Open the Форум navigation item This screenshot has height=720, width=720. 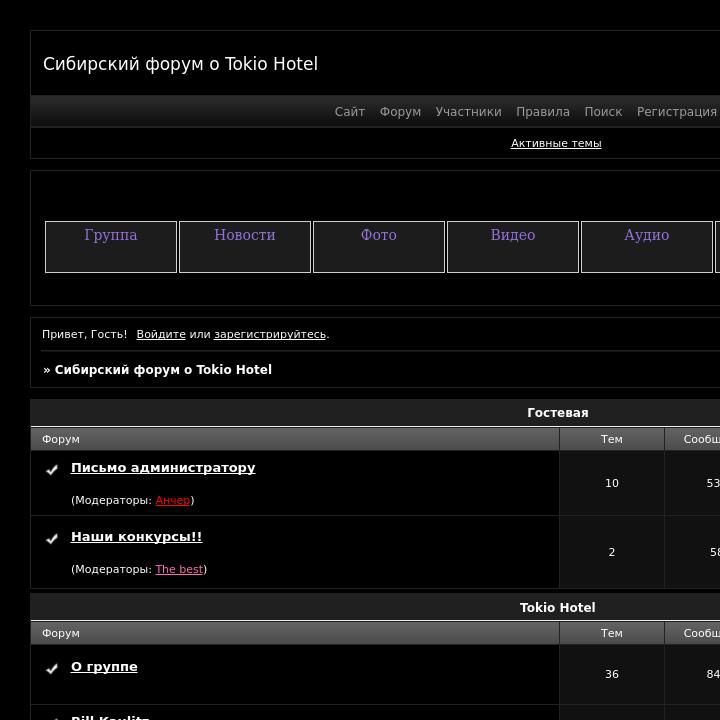point(400,112)
